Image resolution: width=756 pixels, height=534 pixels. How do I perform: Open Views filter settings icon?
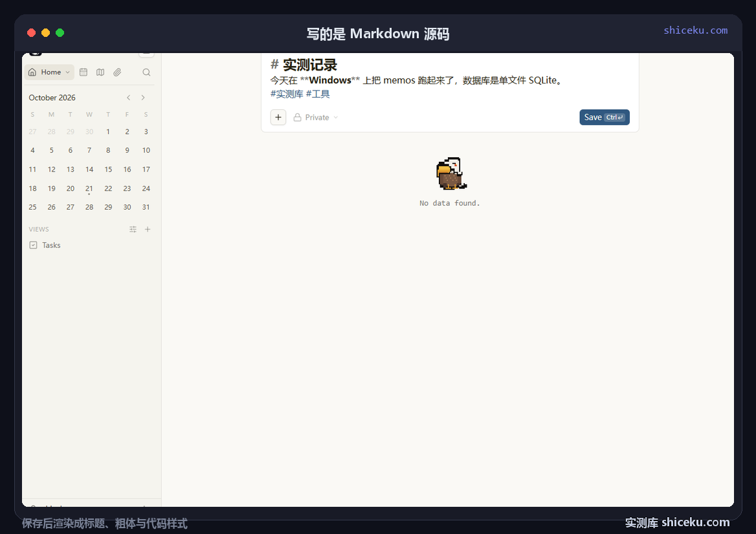click(133, 229)
